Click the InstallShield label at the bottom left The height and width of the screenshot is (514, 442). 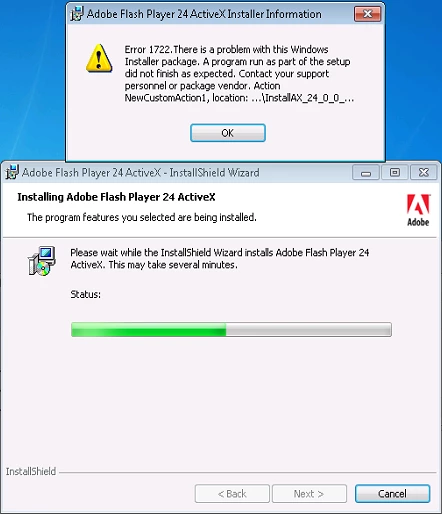coord(31,471)
